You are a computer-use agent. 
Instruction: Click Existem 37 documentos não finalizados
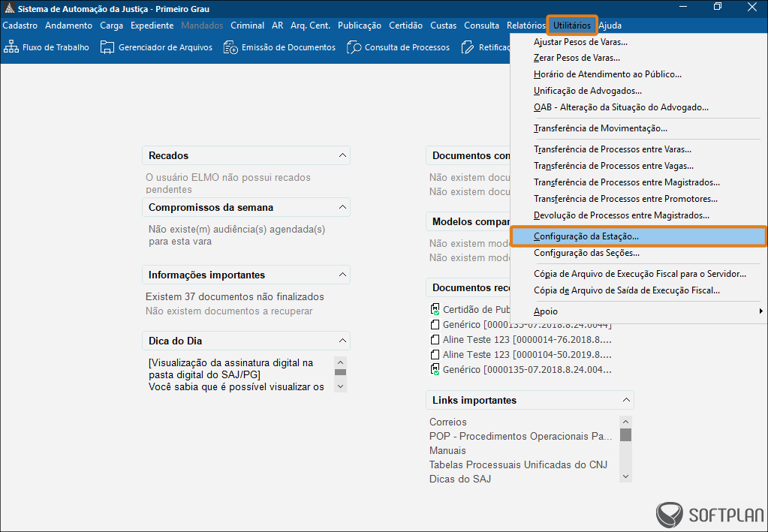point(235,296)
